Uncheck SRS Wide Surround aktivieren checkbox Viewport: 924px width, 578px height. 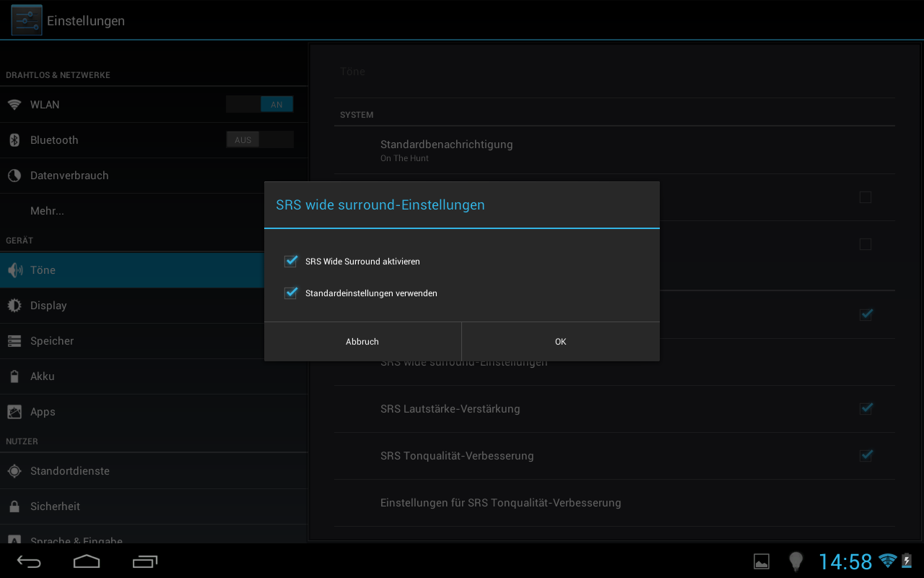pyautogui.click(x=291, y=262)
